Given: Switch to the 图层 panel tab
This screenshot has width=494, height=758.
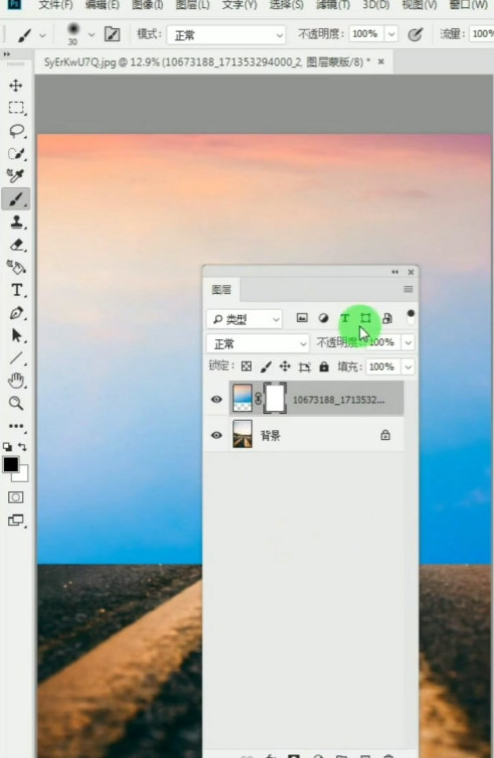Looking at the screenshot, I should 221,290.
